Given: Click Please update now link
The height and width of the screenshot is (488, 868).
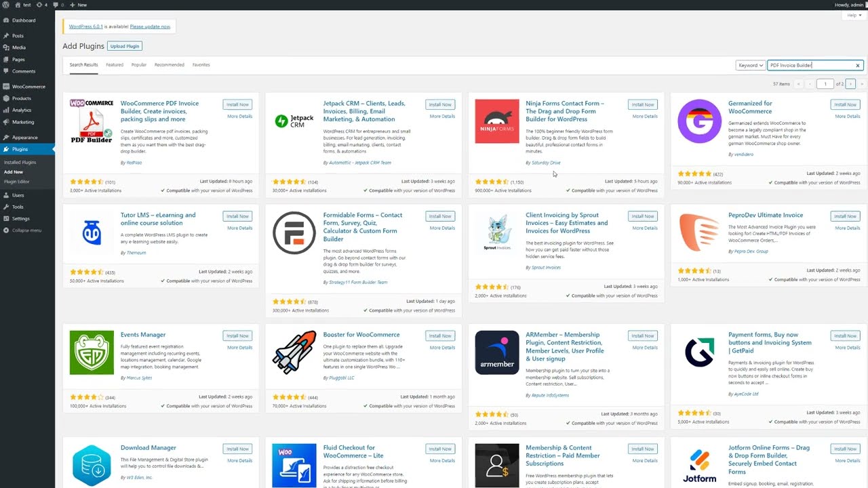Looking at the screenshot, I should (150, 26).
